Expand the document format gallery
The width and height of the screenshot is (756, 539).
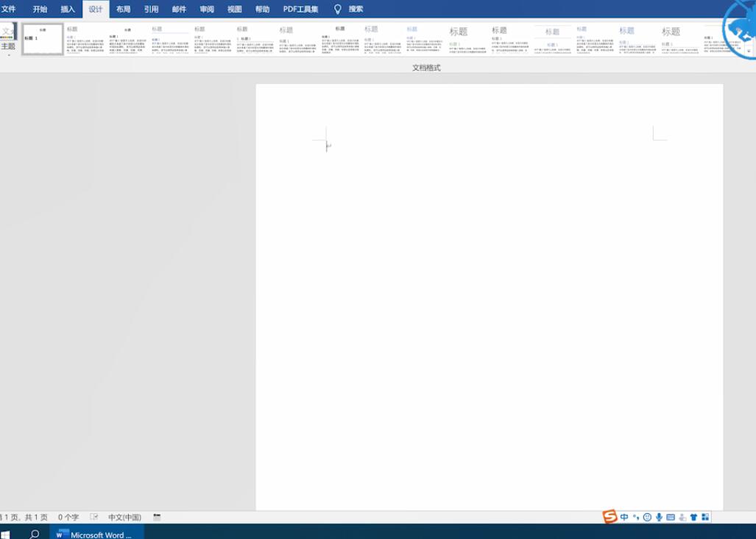pyautogui.click(x=749, y=51)
